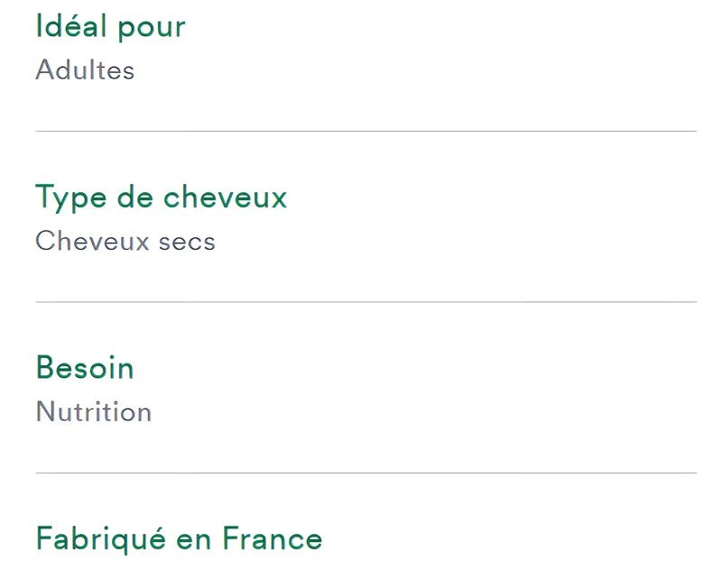This screenshot has height=588, width=704.
Task: Click the green word 'Fabriqué'
Action: click(101, 538)
